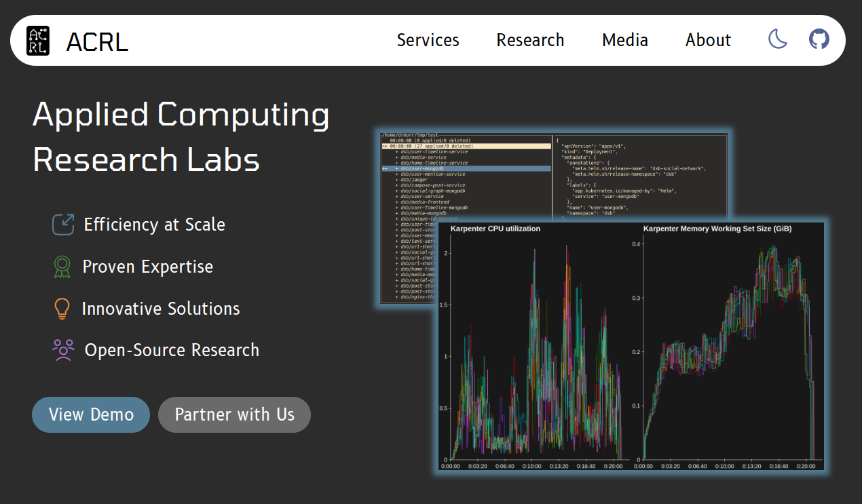Click the Partner with Us button

pyautogui.click(x=234, y=414)
